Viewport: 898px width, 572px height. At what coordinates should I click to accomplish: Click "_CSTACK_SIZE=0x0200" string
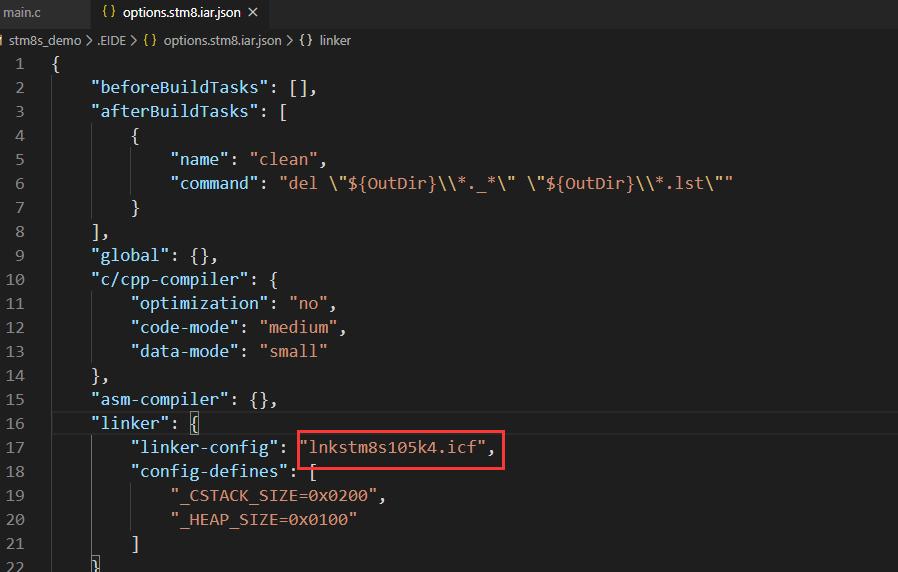coord(274,495)
